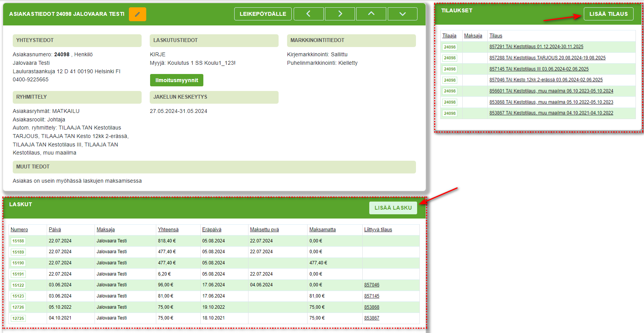Screen dimensions: 644x333
Task: Go to previous customer with left arrow
Action: [309, 14]
